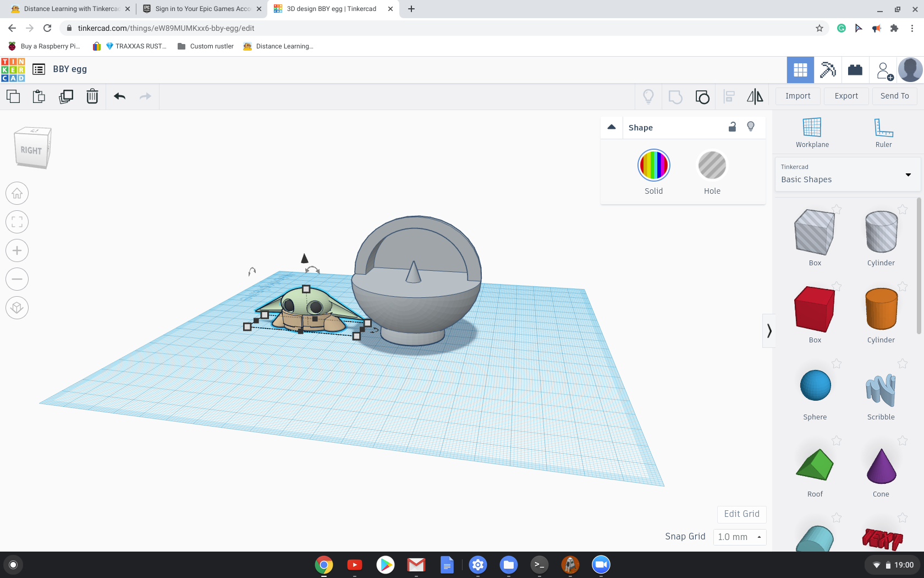Click the address bar URL

coord(166,28)
